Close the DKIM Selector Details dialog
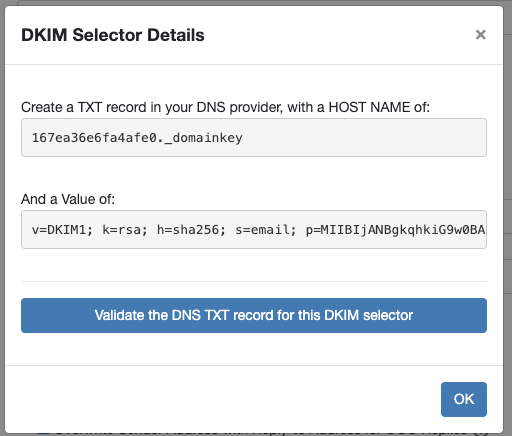The height and width of the screenshot is (436, 512). click(x=480, y=35)
